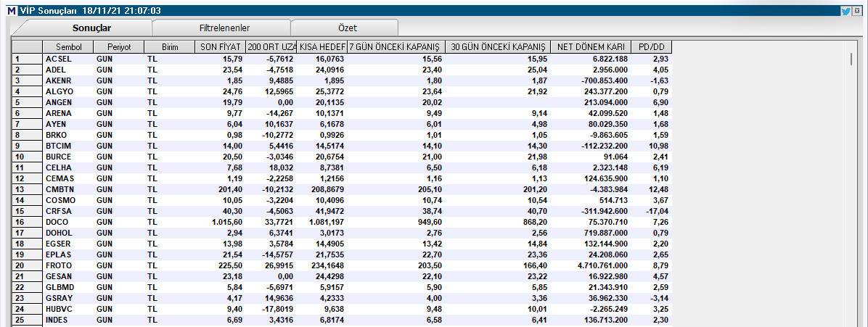Click the Periyot column header
The image size is (868, 327).
pyautogui.click(x=118, y=47)
